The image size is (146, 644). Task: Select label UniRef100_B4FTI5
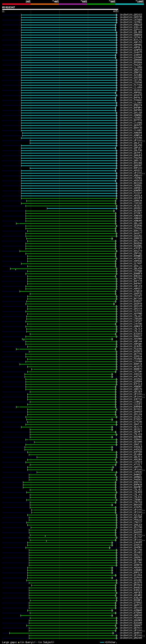131,281
